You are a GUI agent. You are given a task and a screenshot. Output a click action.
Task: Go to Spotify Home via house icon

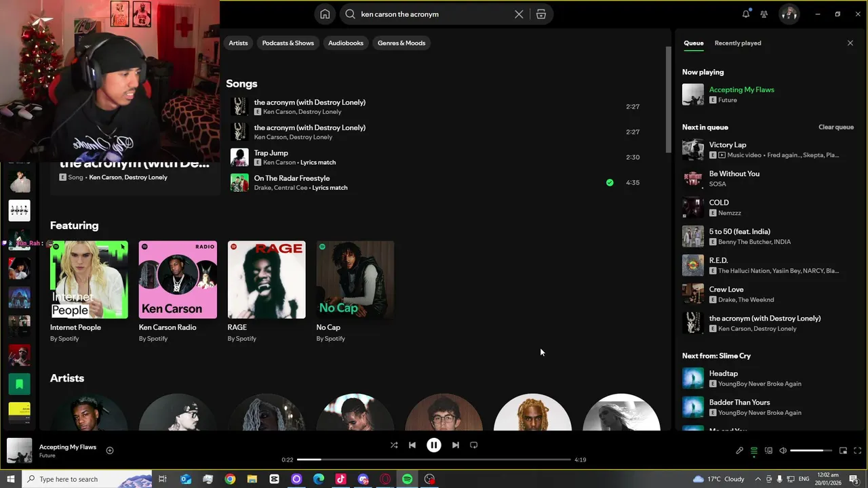point(325,14)
